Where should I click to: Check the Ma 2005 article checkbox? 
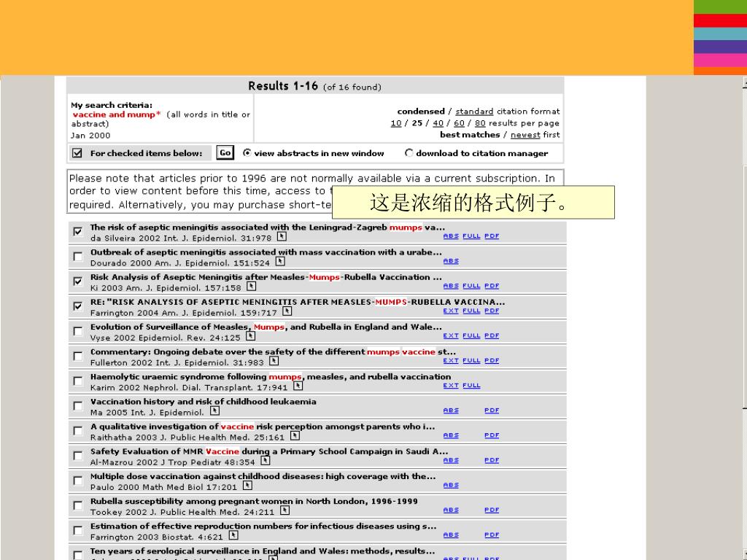click(x=77, y=405)
